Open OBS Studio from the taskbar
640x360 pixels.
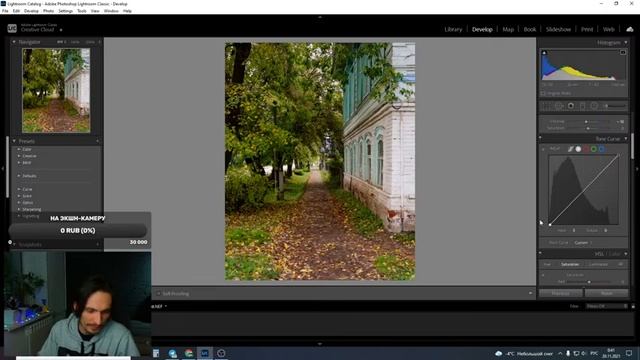(221, 353)
